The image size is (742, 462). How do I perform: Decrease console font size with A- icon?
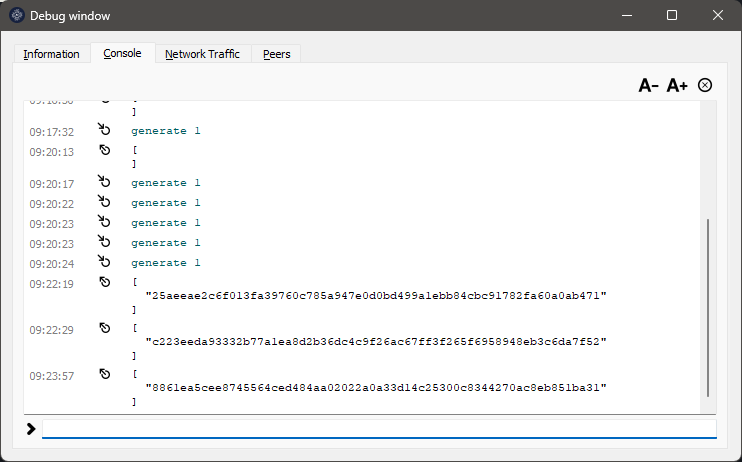[x=649, y=86]
